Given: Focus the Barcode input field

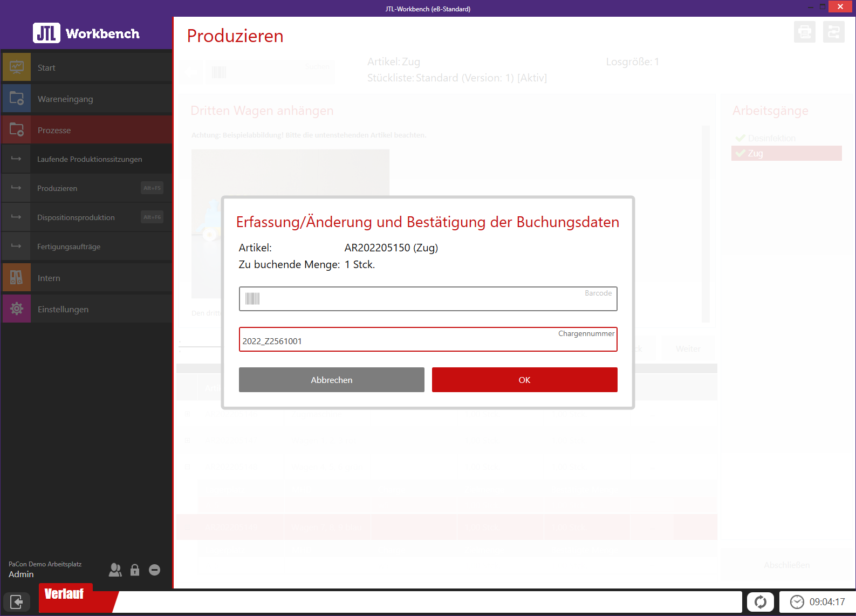Looking at the screenshot, I should 428,299.
